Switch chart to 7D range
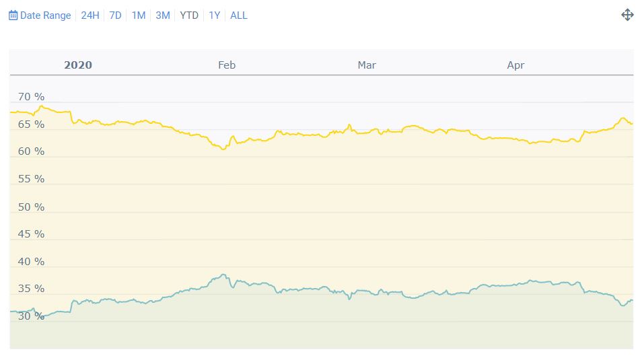644x360 pixels. pos(116,15)
